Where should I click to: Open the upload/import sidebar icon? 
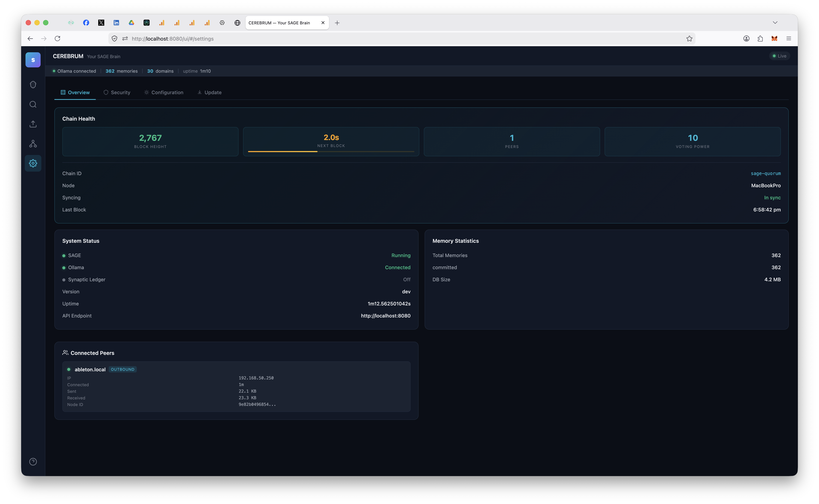(x=33, y=124)
